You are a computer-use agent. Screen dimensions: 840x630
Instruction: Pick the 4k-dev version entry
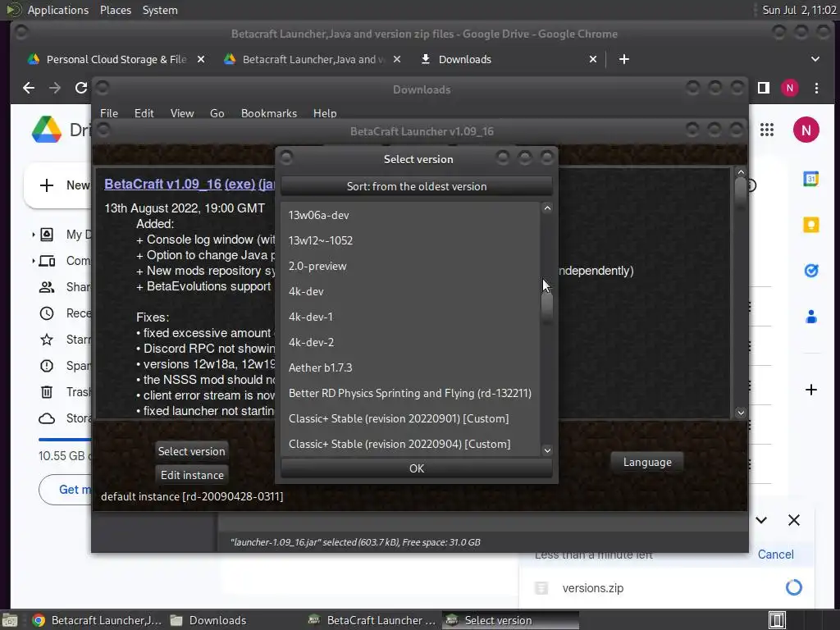[410, 291]
